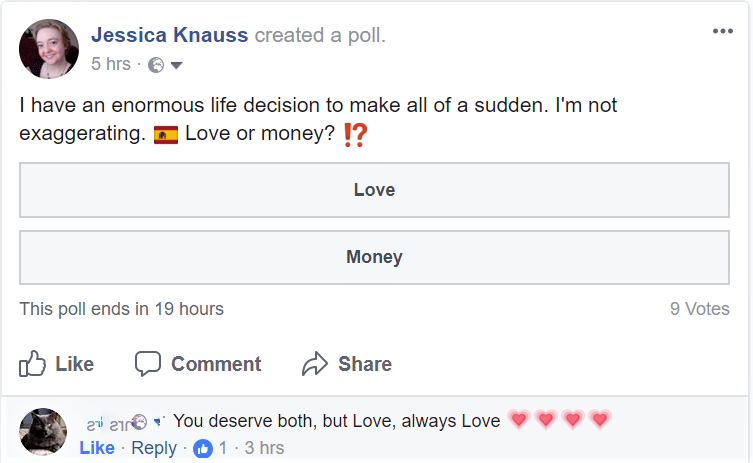Click the Comment speech bubble icon

148,363
